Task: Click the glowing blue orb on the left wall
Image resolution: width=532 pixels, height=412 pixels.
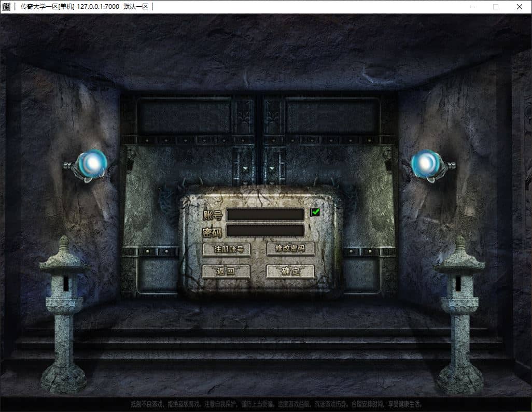Action: 91,164
